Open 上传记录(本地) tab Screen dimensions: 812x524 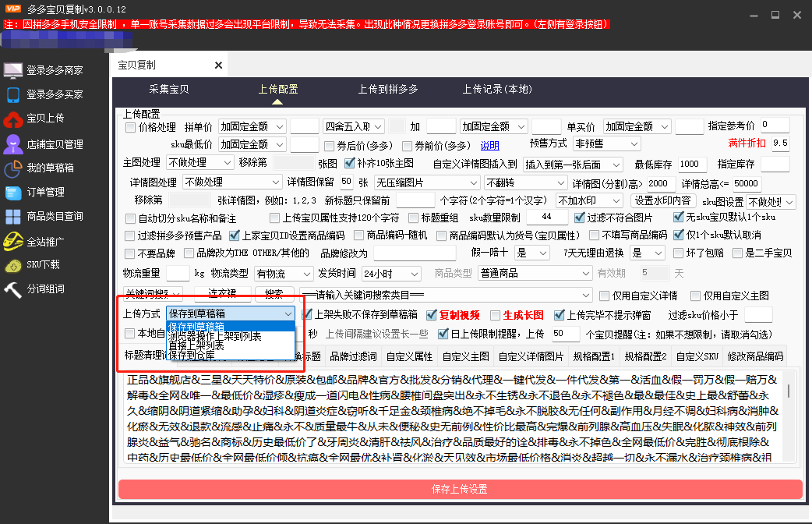click(496, 89)
